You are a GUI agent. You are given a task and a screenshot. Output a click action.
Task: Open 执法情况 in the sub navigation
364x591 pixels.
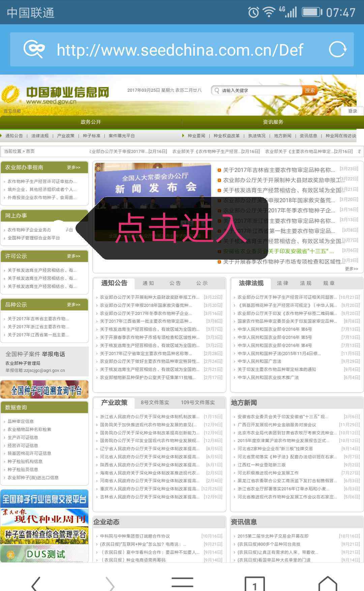pos(257,136)
